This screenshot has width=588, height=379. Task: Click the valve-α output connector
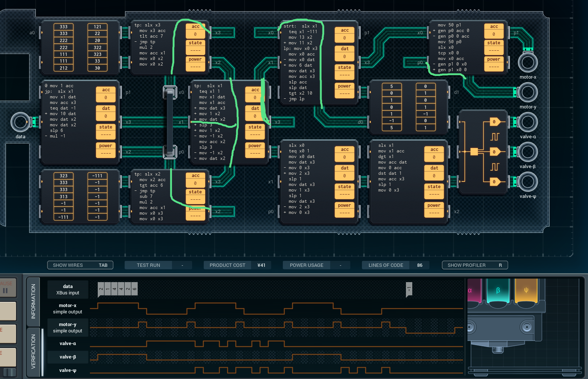(528, 122)
